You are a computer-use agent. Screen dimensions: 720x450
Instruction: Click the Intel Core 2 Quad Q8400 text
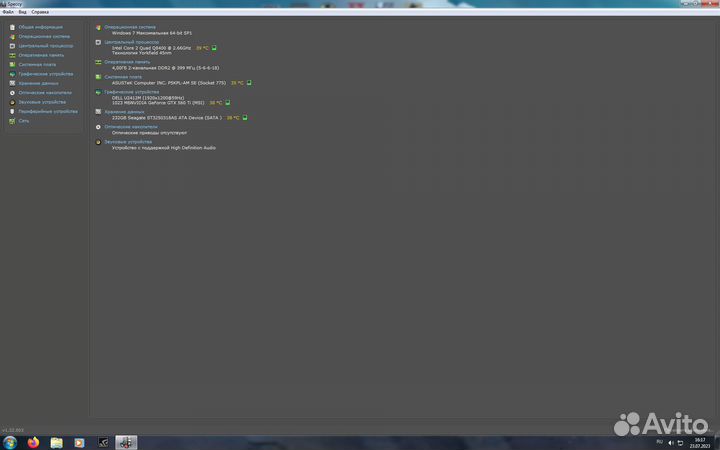(x=152, y=48)
